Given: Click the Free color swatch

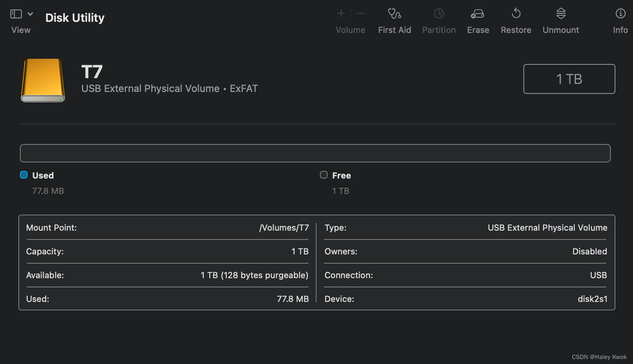Looking at the screenshot, I should coord(324,175).
